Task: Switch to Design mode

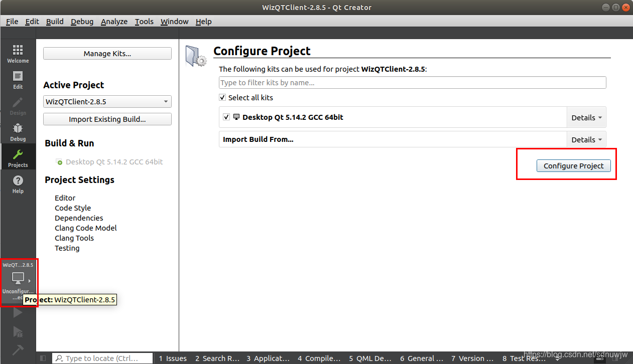Action: pyautogui.click(x=18, y=106)
